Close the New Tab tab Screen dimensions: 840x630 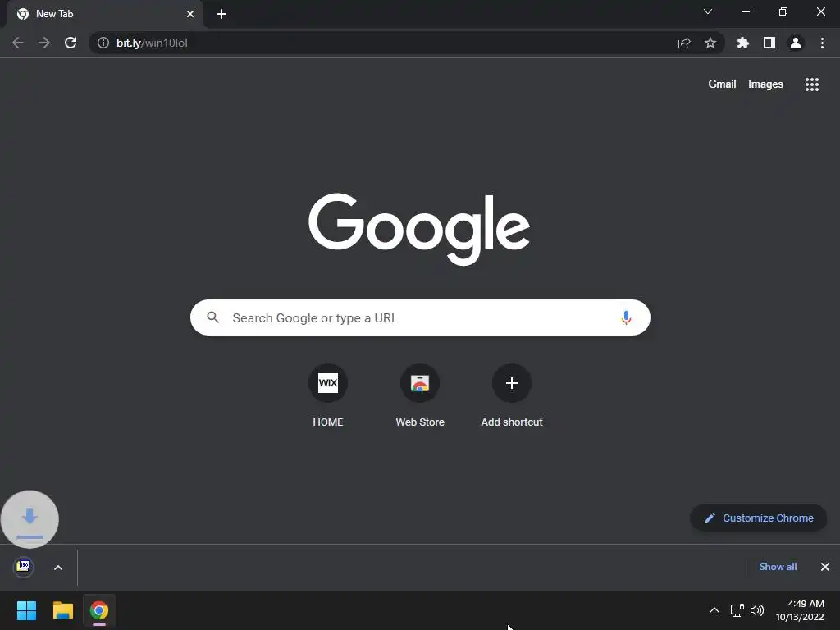[x=190, y=14]
